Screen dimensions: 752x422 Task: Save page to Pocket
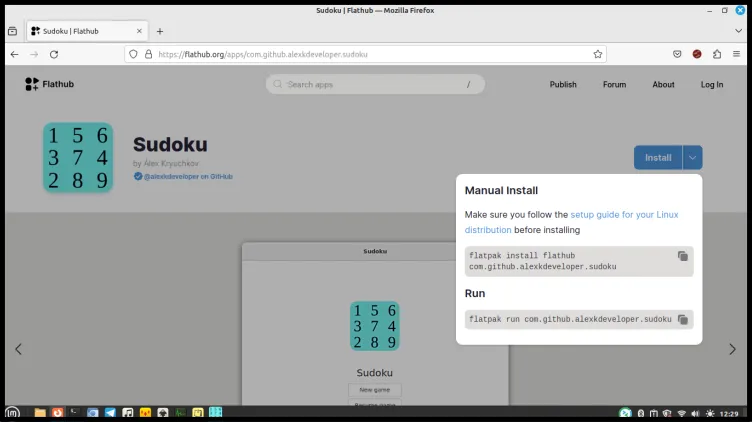[x=677, y=54]
